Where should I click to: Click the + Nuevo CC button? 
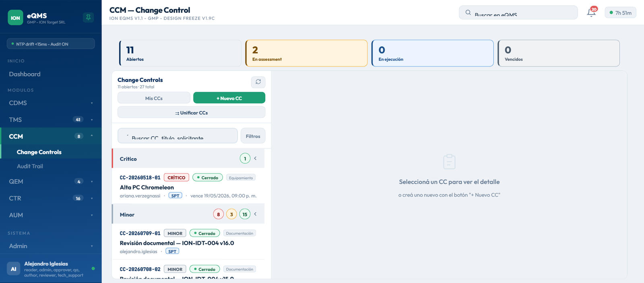(229, 98)
